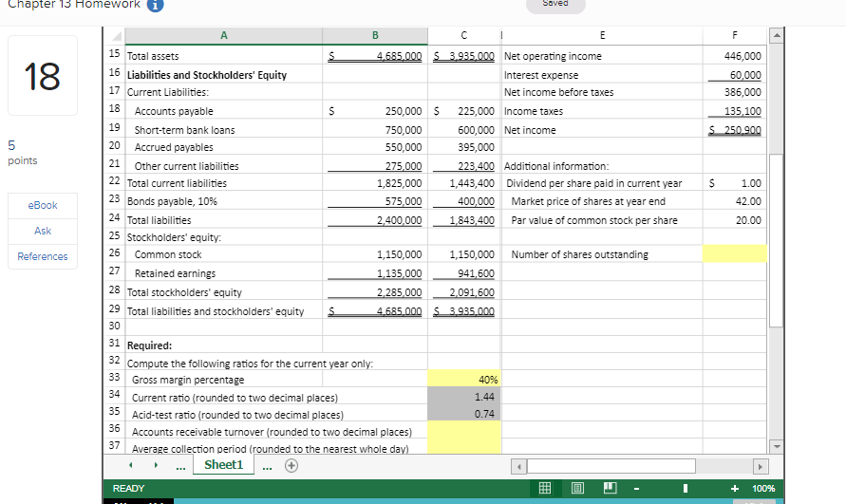Click the 42.00 market price cell

pos(734,200)
